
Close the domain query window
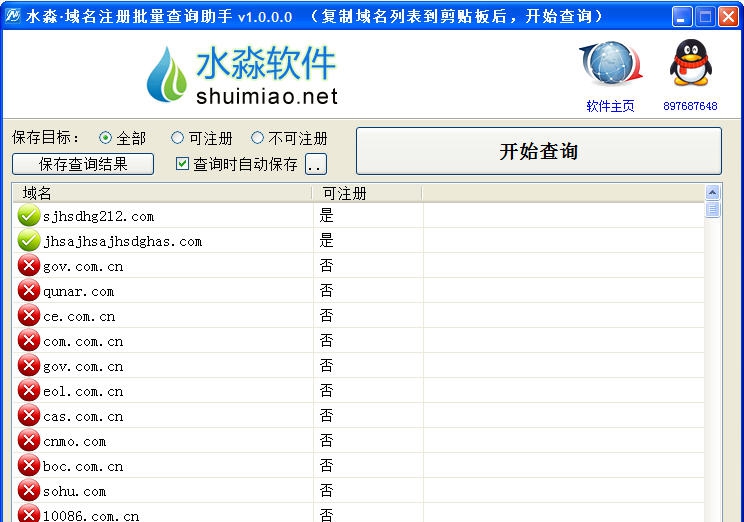coord(727,17)
